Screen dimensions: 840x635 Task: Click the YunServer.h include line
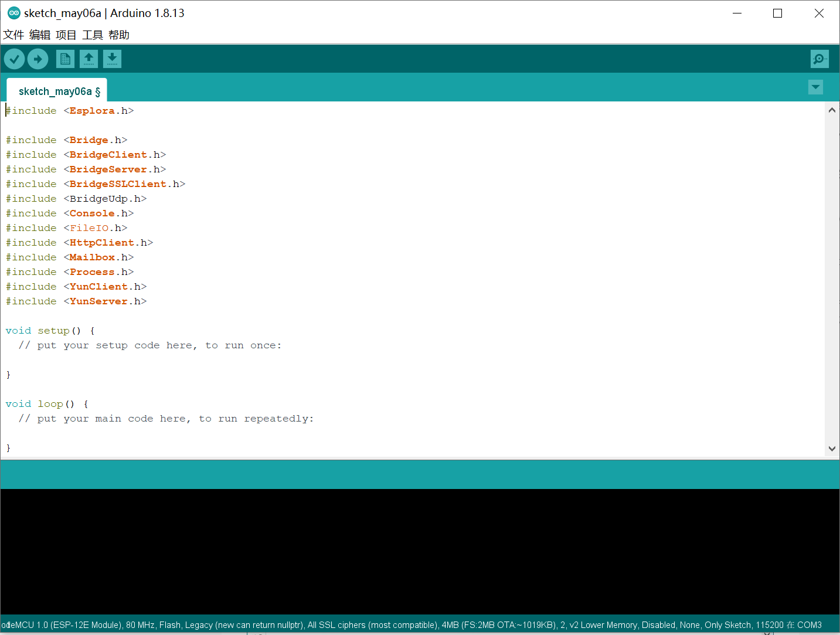click(x=76, y=301)
